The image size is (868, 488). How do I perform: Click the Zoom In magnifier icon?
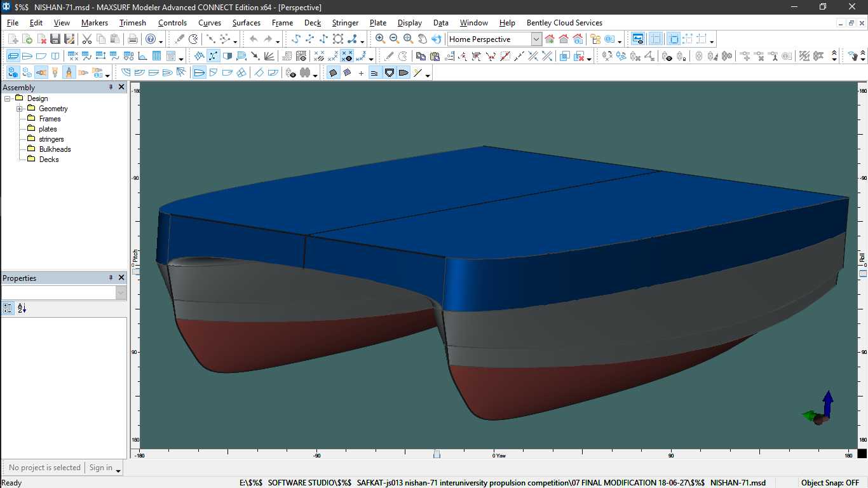point(380,39)
